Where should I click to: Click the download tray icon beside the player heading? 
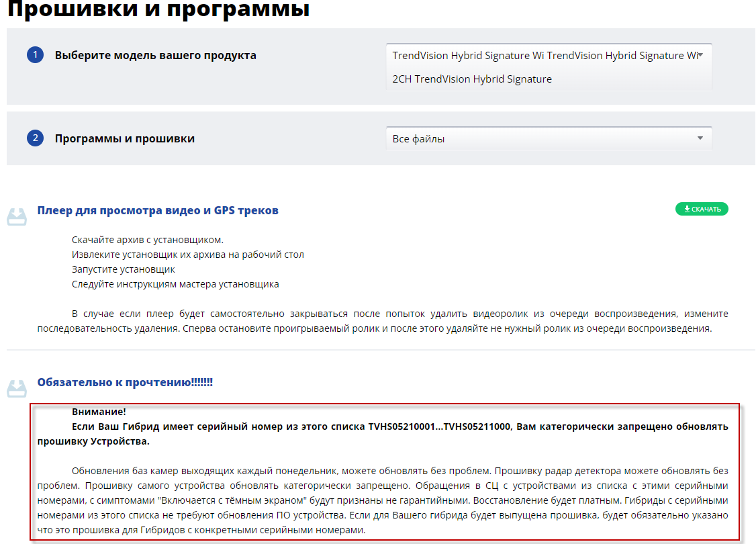17,216
